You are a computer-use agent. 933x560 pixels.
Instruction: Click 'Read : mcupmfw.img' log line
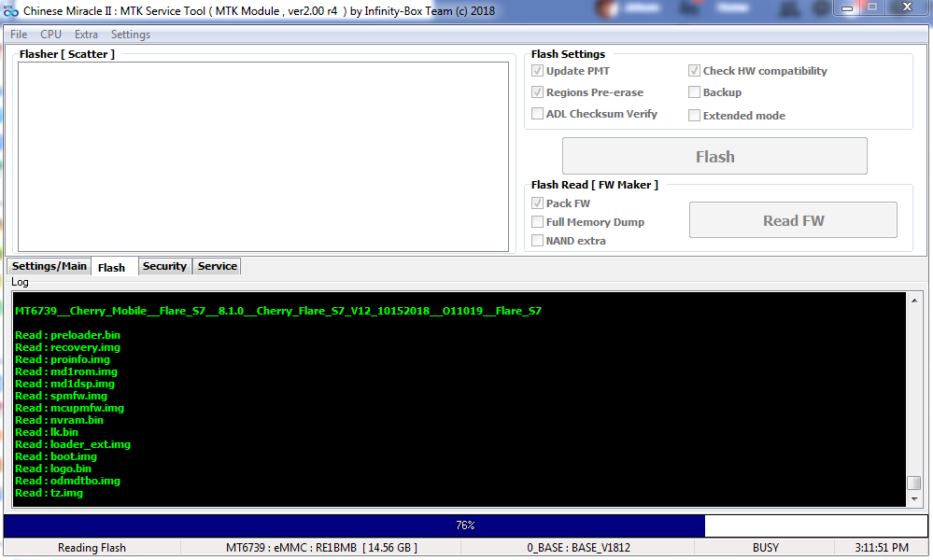[x=70, y=408]
